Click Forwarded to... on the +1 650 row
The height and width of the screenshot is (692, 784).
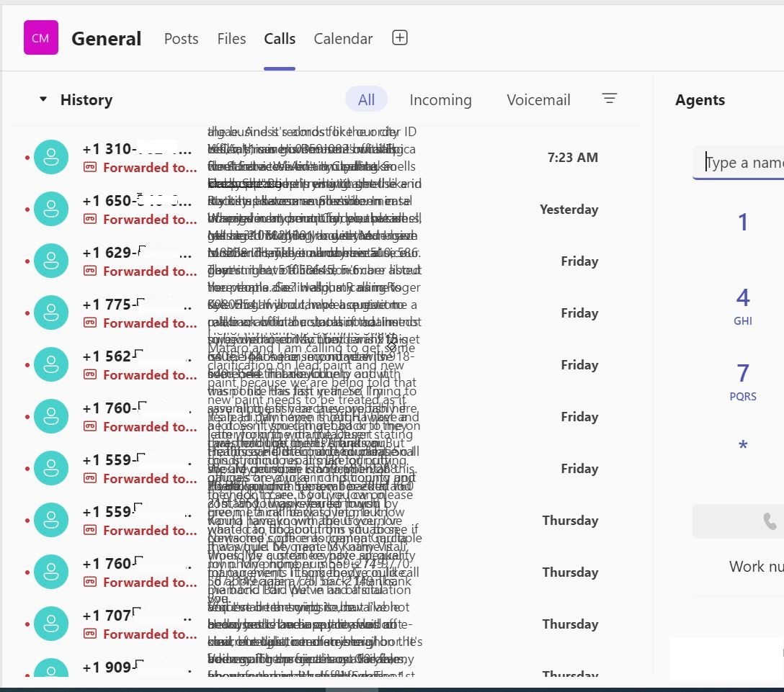pos(150,220)
